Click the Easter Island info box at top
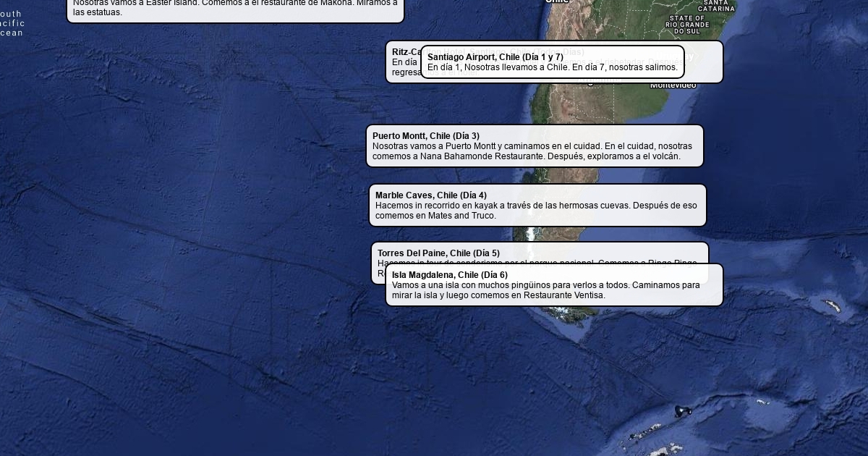Viewport: 868px width, 456px height. (x=235, y=8)
